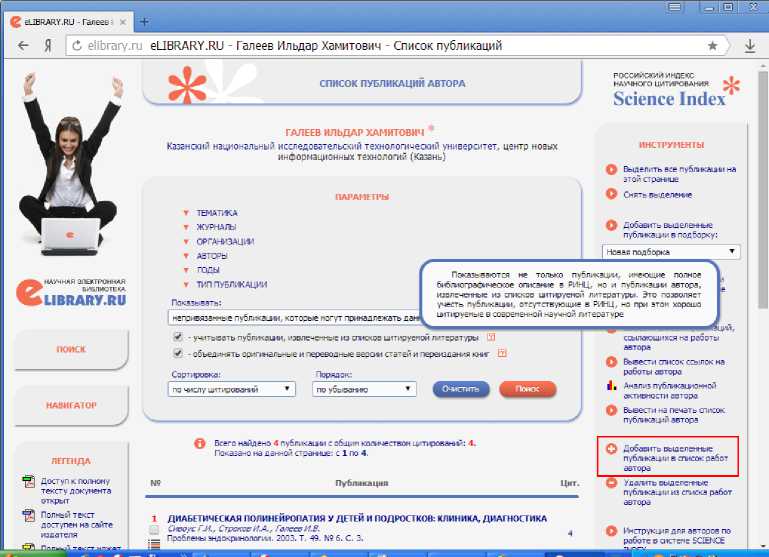Click citation count 4 for publication 1
Screen dimensions: 769x557
pos(570,532)
